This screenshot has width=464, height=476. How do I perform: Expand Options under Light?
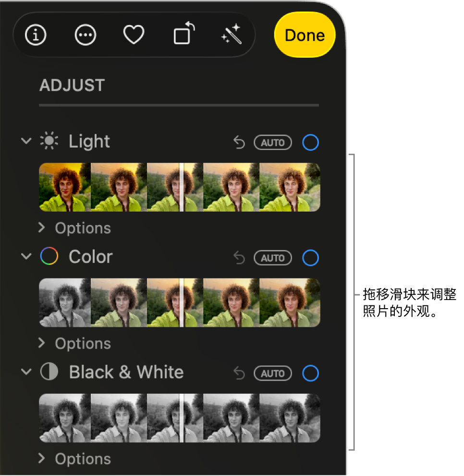pyautogui.click(x=75, y=228)
